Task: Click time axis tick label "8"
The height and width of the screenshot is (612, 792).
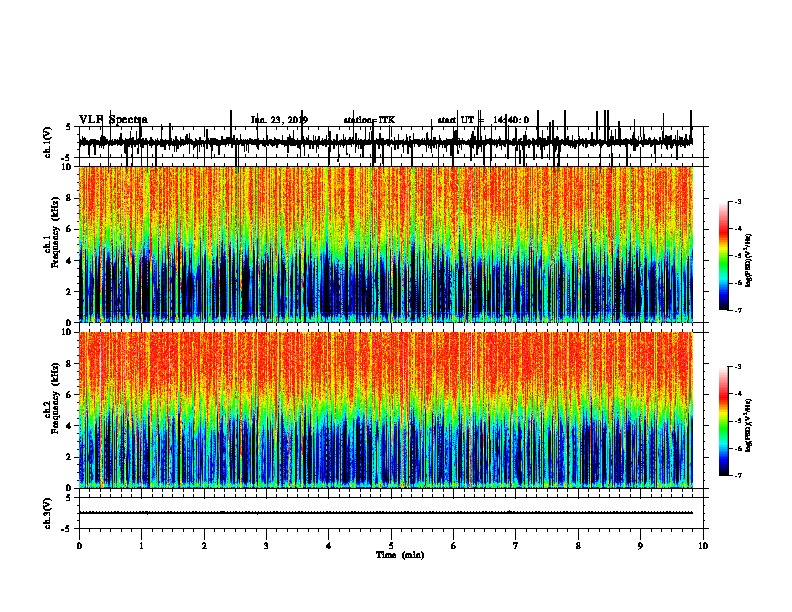Action: (x=578, y=546)
